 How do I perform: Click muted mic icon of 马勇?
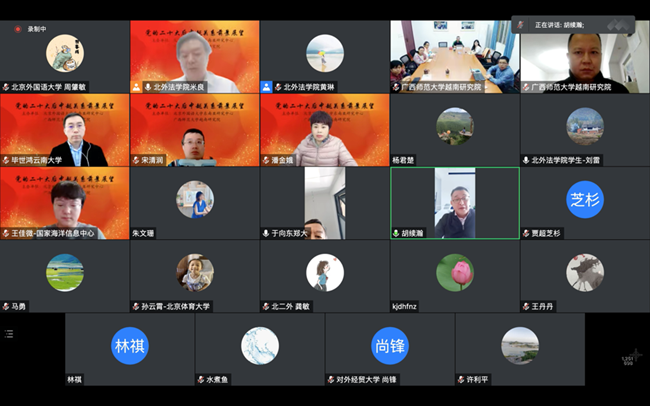(6, 306)
